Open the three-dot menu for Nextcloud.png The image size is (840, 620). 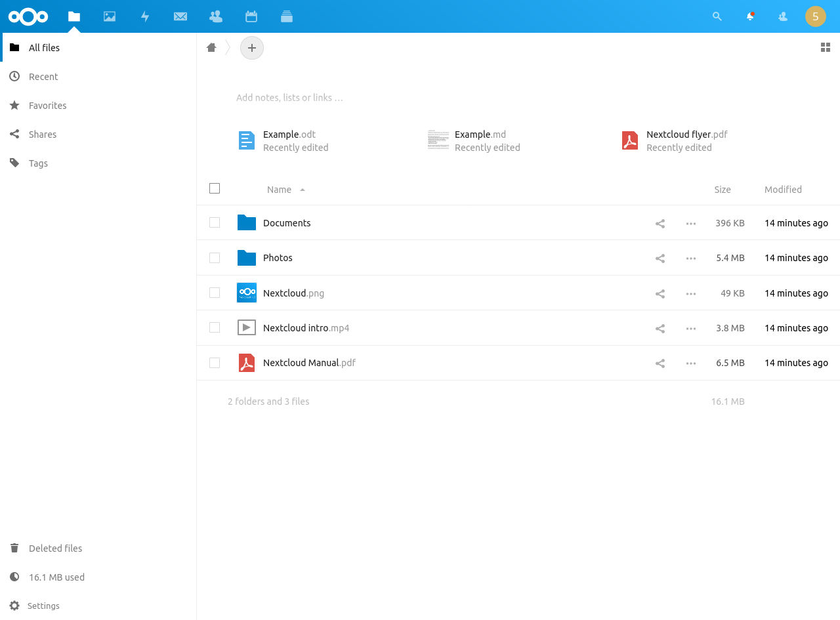tap(691, 293)
